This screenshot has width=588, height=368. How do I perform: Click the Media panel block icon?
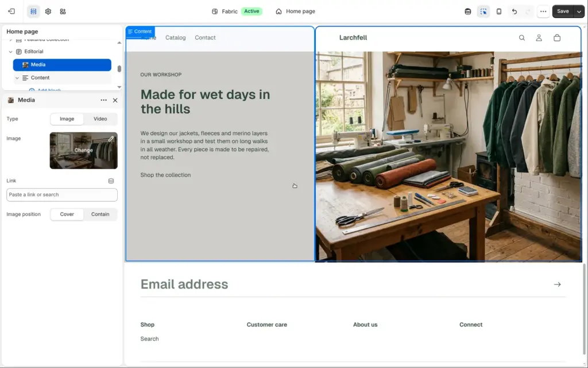(11, 100)
